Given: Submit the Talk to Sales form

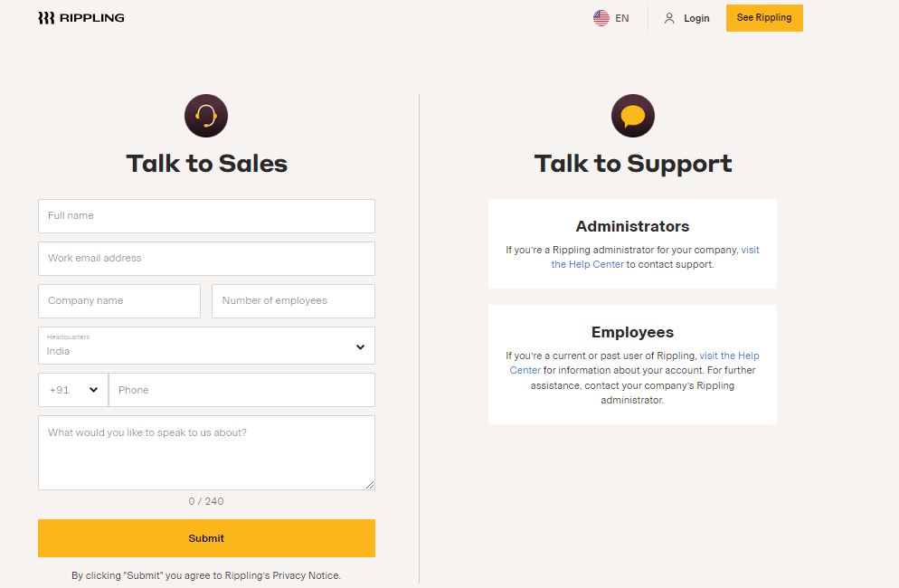Looking at the screenshot, I should pos(206,538).
